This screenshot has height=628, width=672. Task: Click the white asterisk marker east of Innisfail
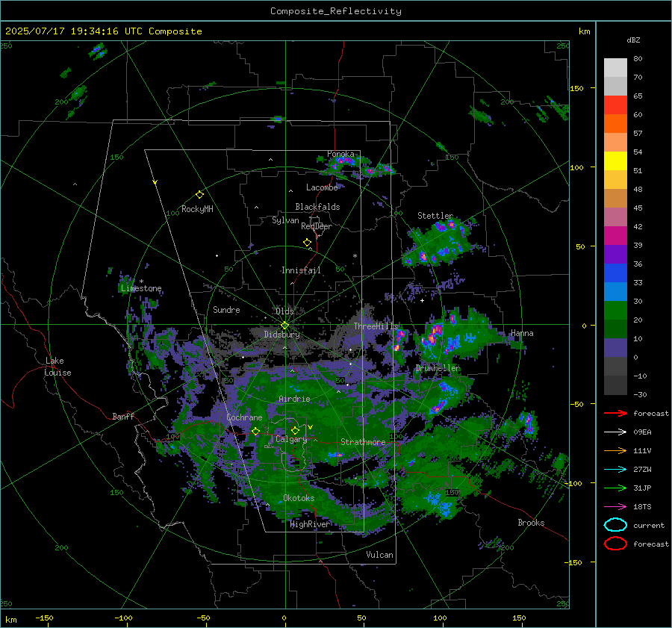click(355, 256)
